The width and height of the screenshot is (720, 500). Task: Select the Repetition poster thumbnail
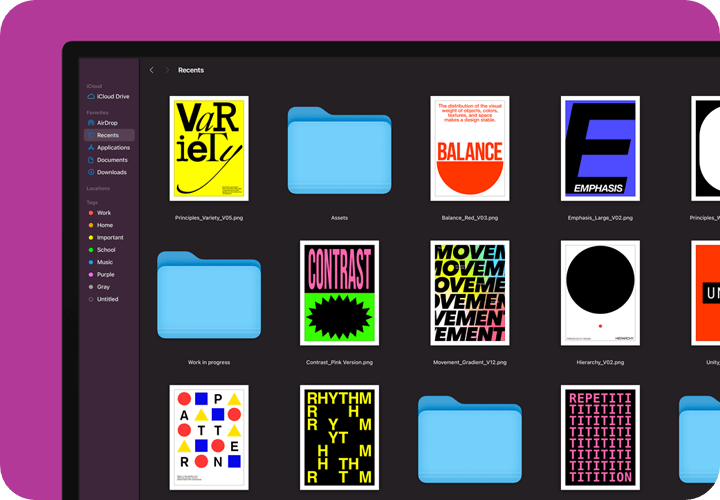[600, 438]
